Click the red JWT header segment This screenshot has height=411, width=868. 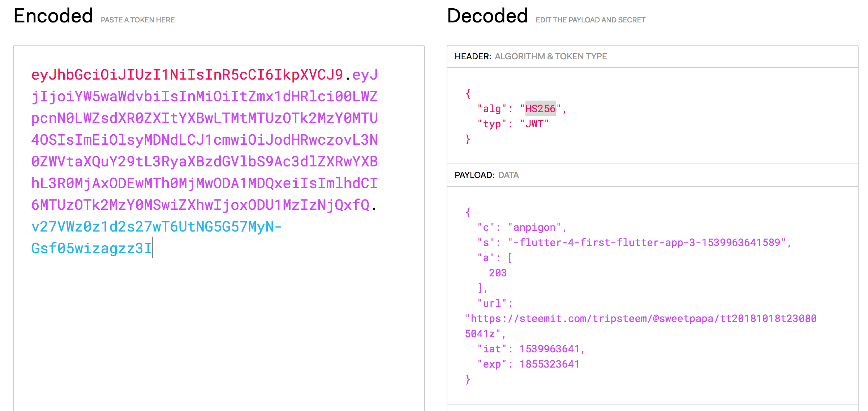(187, 75)
